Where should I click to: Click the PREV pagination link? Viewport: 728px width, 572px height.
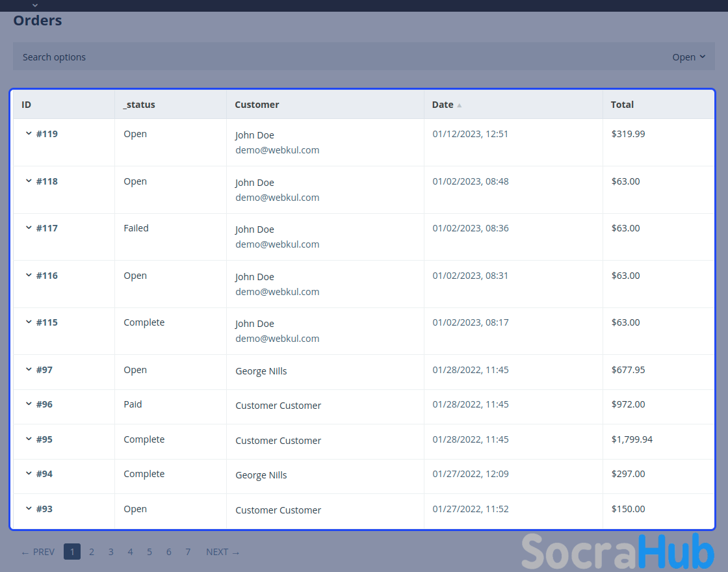tap(38, 552)
